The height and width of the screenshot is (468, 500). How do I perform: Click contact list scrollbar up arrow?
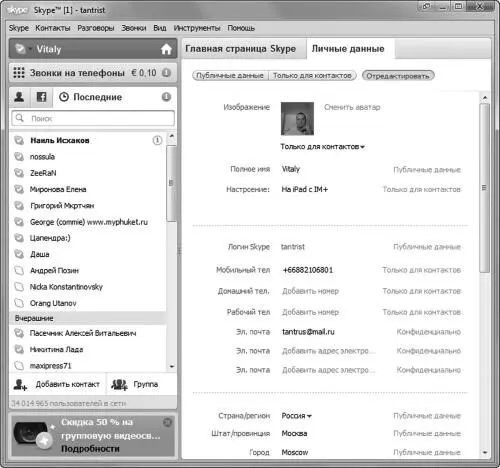[171, 136]
